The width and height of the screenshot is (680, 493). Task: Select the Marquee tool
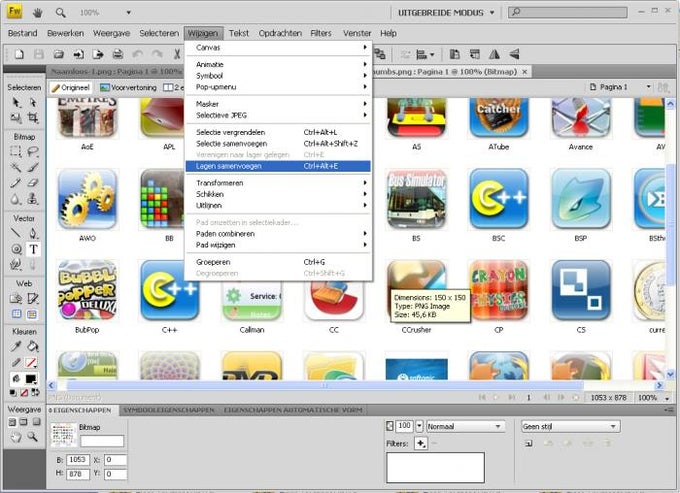(x=16, y=151)
